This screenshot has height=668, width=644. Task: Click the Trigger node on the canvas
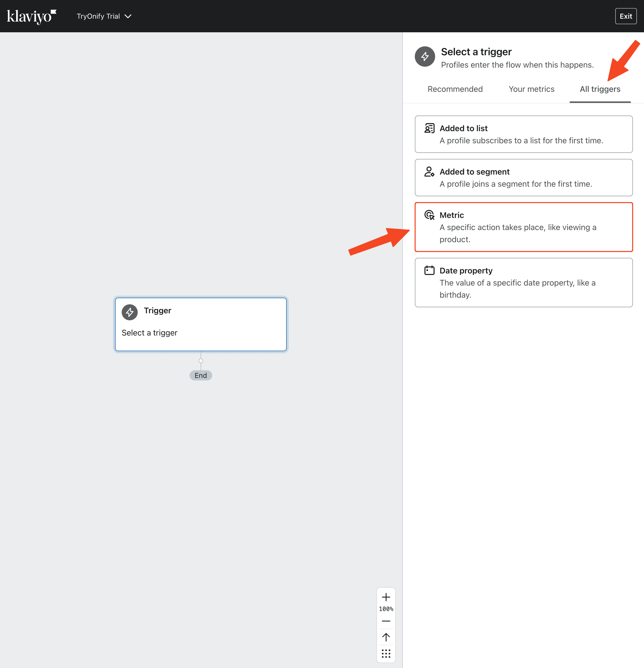(201, 324)
